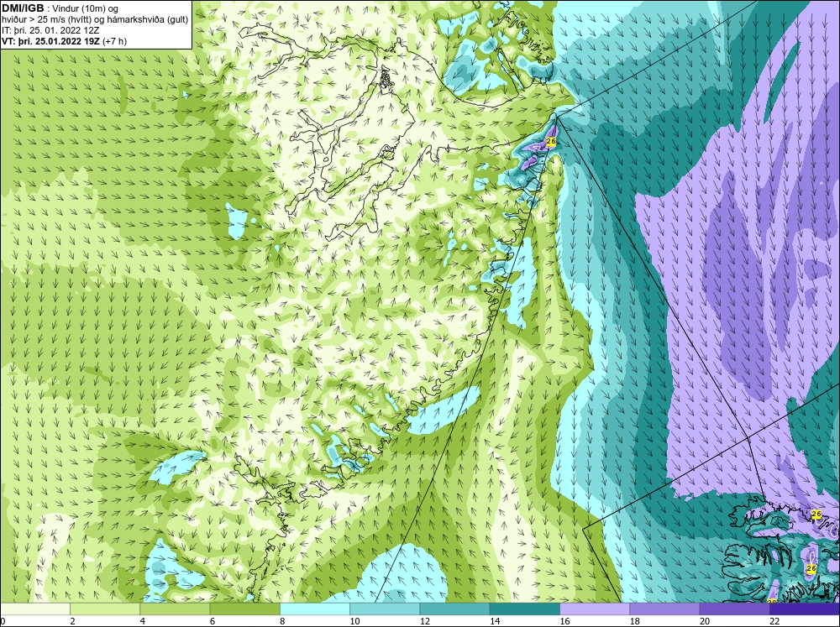
Task: Click the legend scale value '8'
Action: click(282, 621)
